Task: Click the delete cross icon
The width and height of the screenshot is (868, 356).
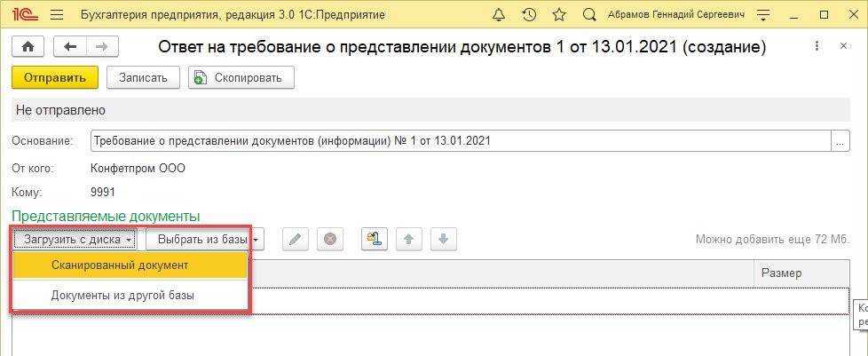Action: coord(330,240)
